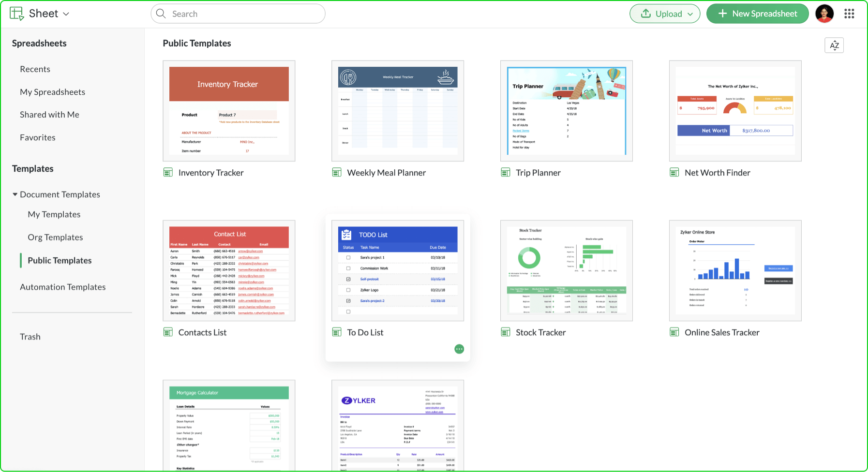Collapse the Document Templates section
Image resolution: width=868 pixels, height=472 pixels.
pos(15,194)
